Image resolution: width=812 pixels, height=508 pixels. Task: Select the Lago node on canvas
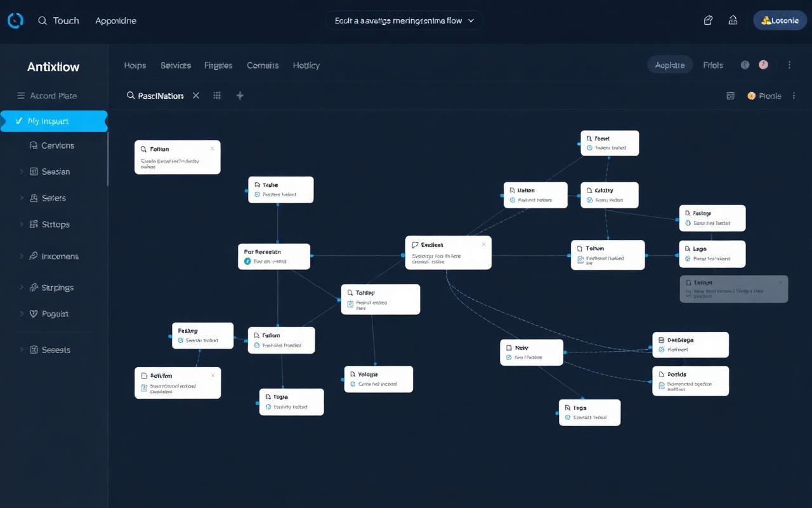point(712,254)
